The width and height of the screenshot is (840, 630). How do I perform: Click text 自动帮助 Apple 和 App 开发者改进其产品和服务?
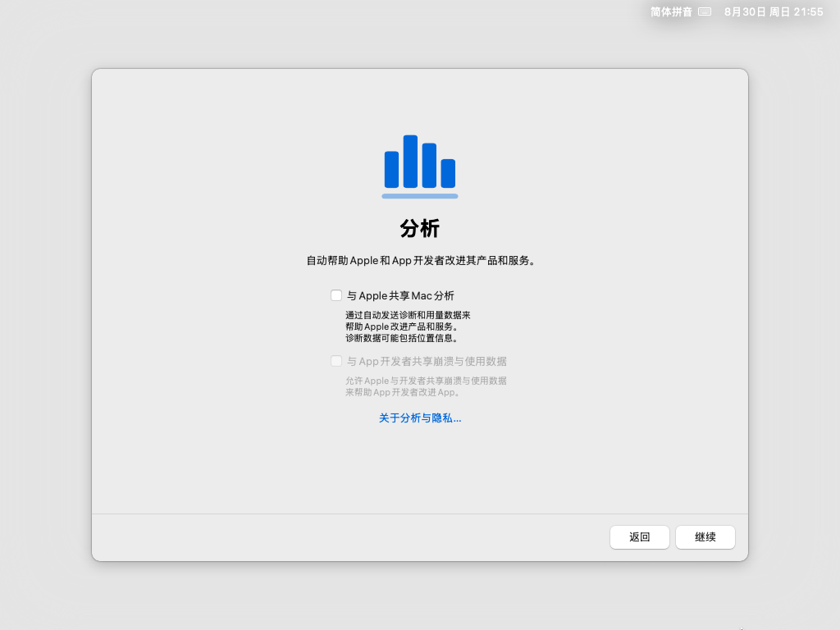tap(421, 260)
